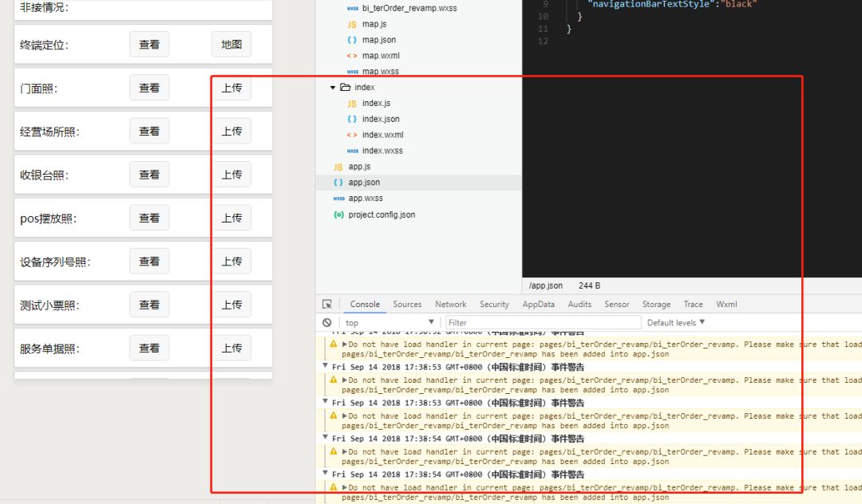Collapse the first 17:38:54 log group

325,437
